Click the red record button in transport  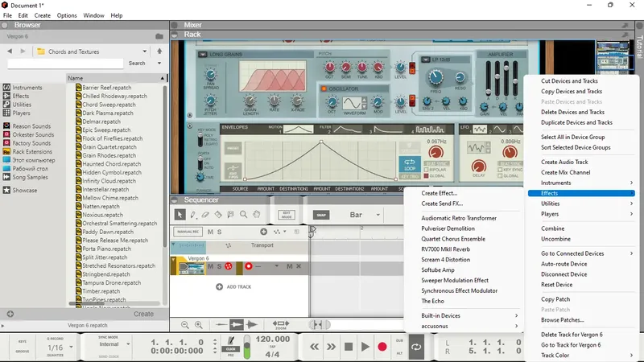pyautogui.click(x=382, y=347)
